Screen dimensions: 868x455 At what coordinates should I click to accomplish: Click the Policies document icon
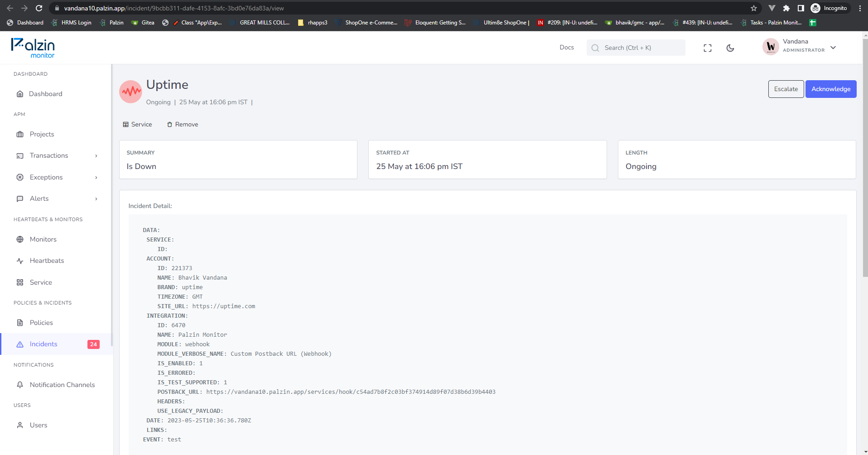tap(20, 323)
